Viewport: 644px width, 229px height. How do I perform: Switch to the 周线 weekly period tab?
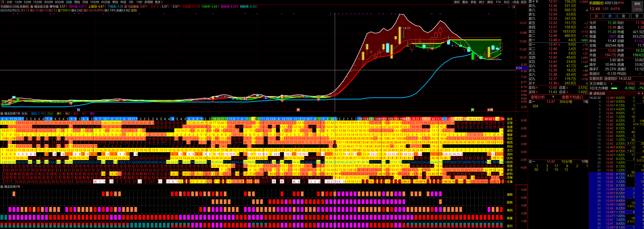pyautogui.click(x=77, y=2)
